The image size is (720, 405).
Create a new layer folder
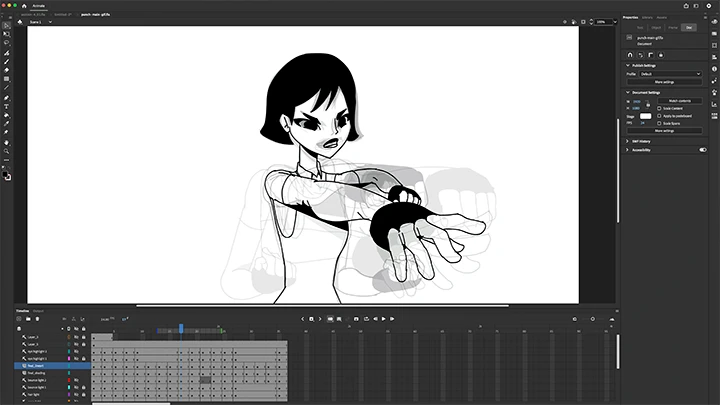(x=28, y=319)
